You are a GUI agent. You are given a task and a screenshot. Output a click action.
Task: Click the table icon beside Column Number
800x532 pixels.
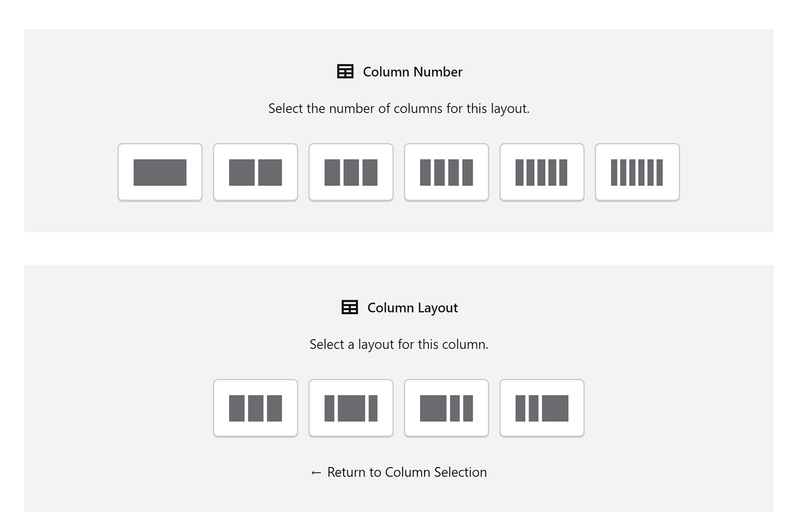click(345, 71)
